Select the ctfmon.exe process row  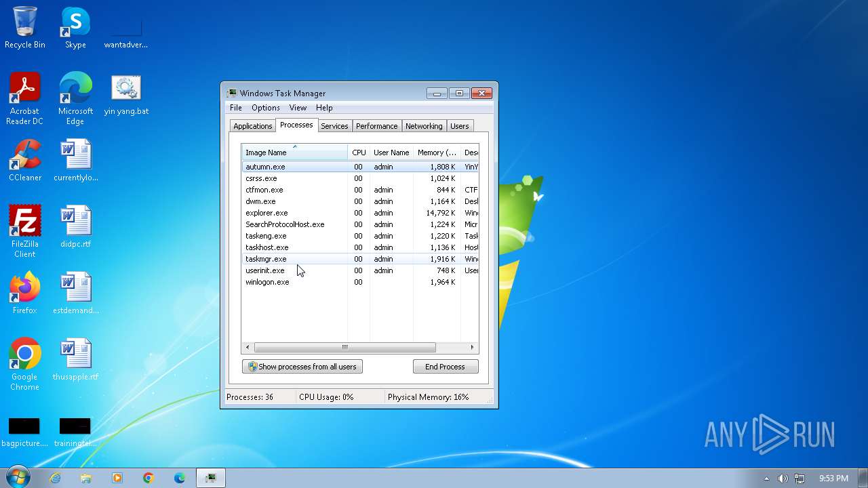click(x=360, y=190)
